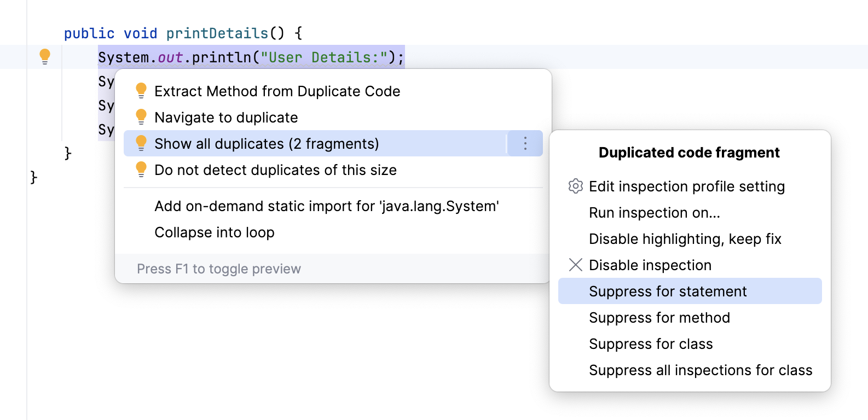This screenshot has width=868, height=420.
Task: Choose Suppress for method
Action: [x=659, y=318]
